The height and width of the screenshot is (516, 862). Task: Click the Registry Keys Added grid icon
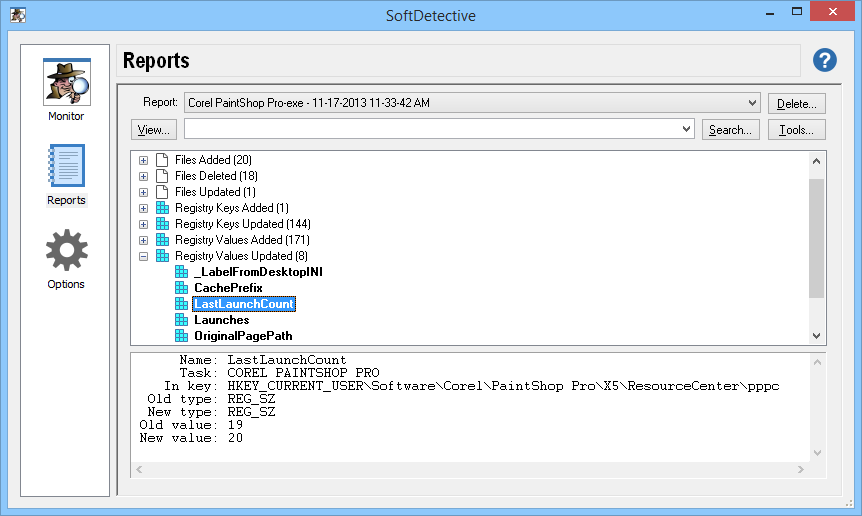click(x=162, y=208)
